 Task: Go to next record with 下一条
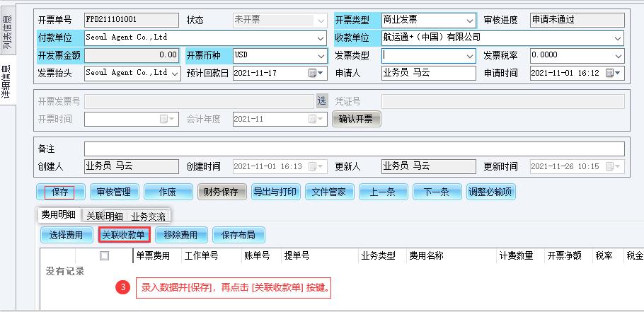[x=435, y=192]
